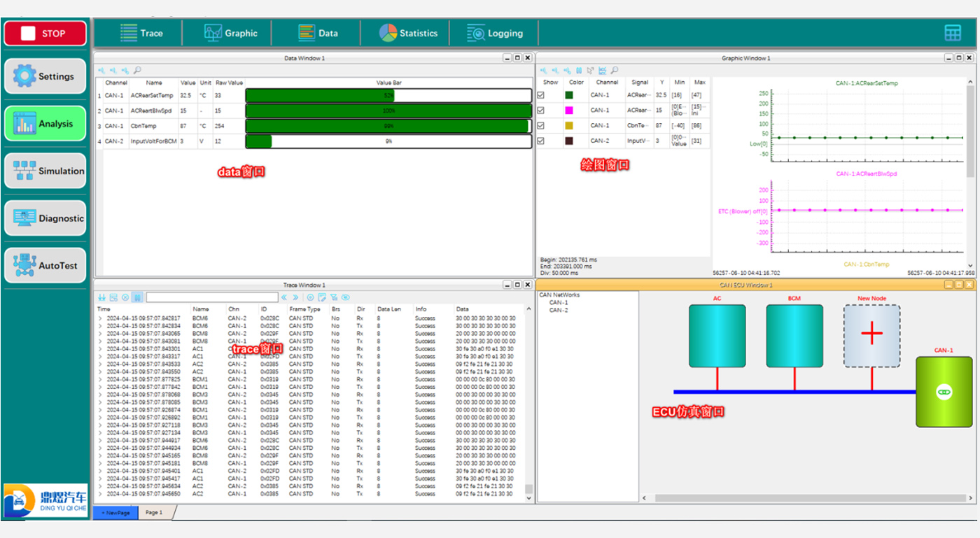Viewport: 980px width, 538px height.
Task: Click the chart icon in Graphic Window toolbar
Action: pyautogui.click(x=602, y=70)
